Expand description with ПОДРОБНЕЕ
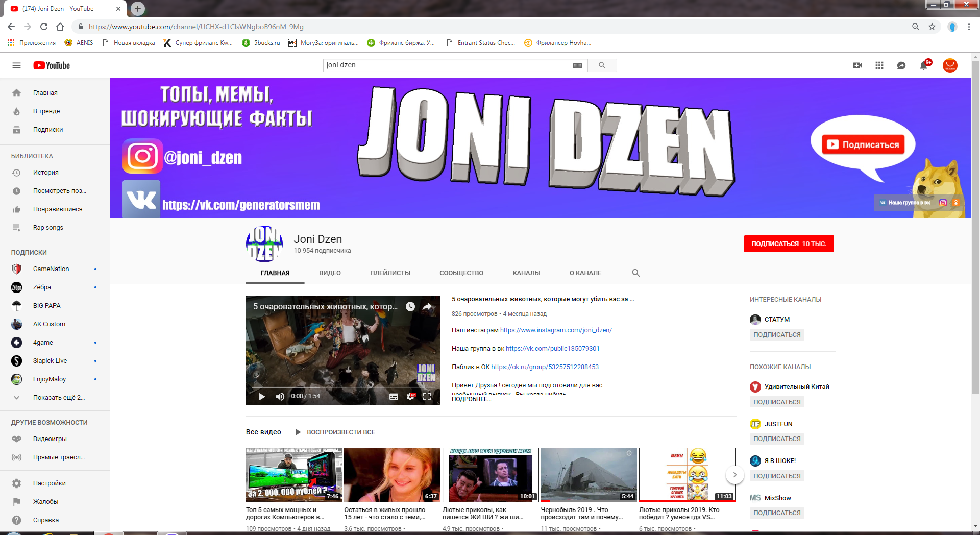The image size is (980, 535). click(471, 399)
